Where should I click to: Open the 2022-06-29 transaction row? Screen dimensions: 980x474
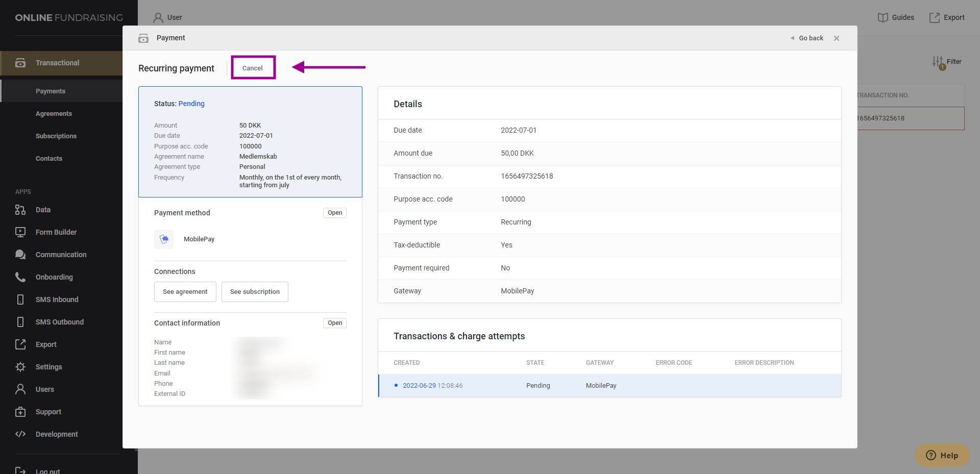[609, 386]
